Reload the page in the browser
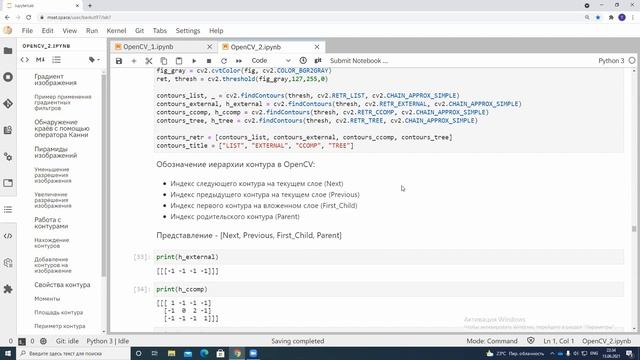 click(x=29, y=18)
